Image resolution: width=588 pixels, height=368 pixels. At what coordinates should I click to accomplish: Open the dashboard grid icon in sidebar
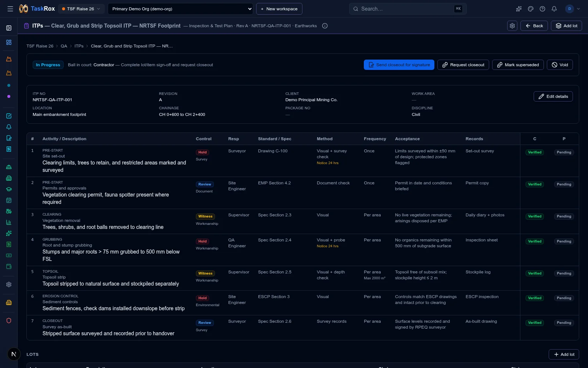[x=9, y=42]
